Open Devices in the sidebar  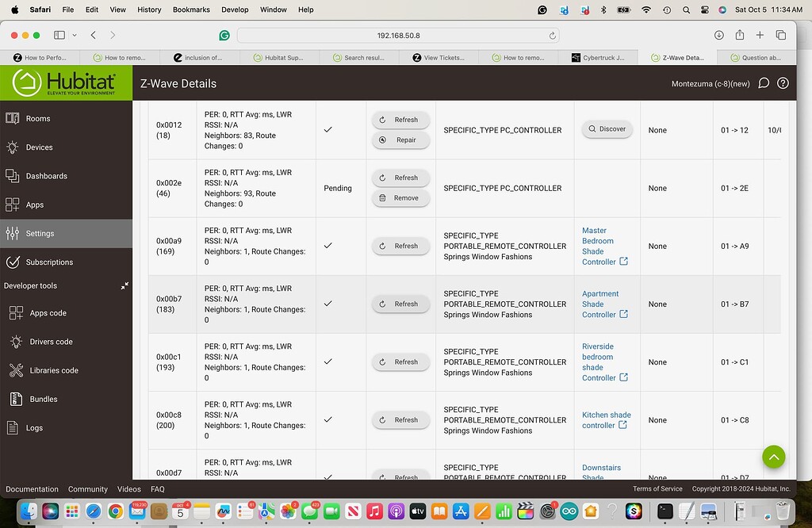(39, 147)
